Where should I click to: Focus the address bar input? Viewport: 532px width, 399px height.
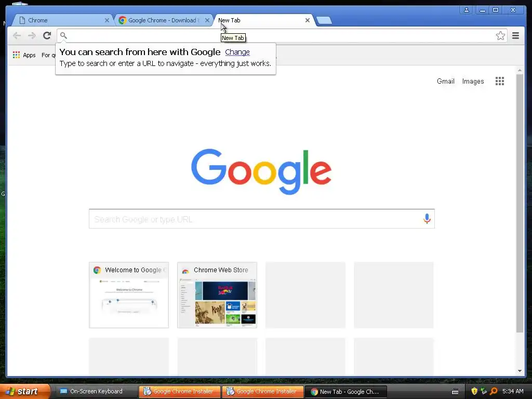pyautogui.click(x=281, y=36)
